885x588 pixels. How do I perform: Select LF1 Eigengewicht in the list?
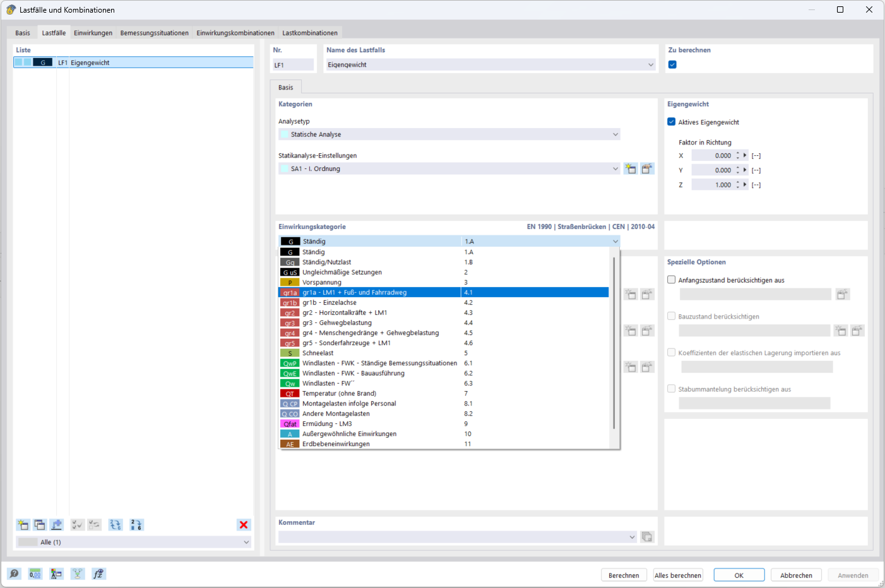(133, 62)
